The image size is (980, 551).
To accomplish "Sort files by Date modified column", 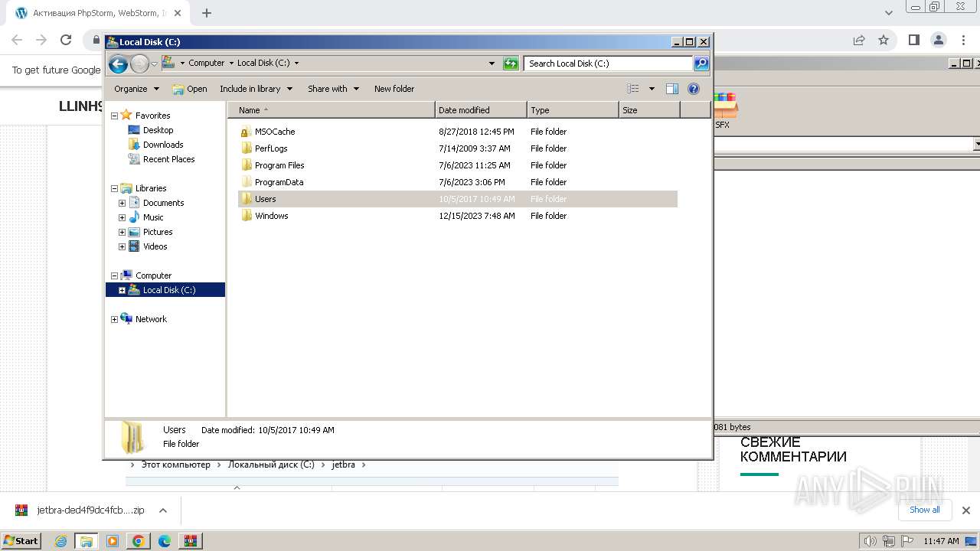I will pos(481,110).
